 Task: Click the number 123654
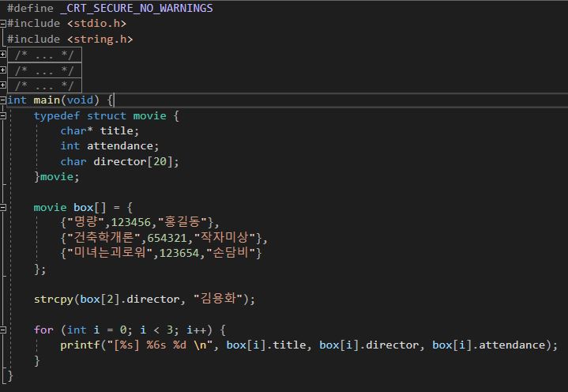179,253
